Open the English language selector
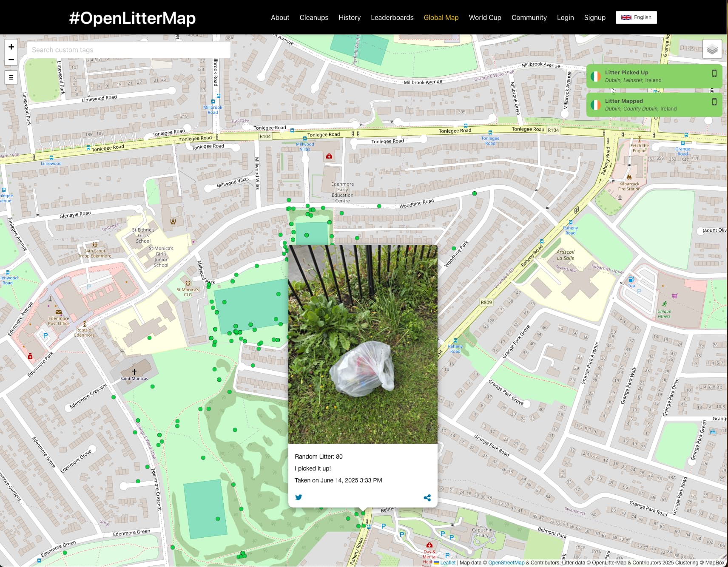The image size is (728, 567). (636, 17)
